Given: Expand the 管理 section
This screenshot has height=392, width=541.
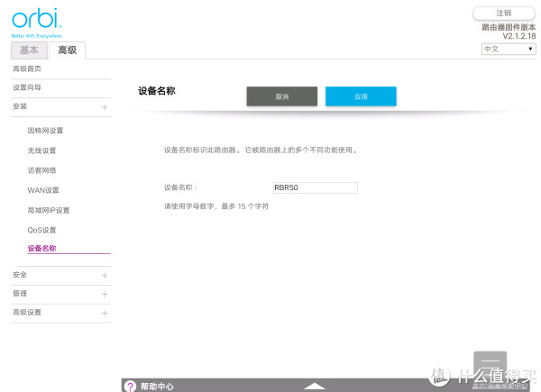Looking at the screenshot, I should [x=105, y=294].
